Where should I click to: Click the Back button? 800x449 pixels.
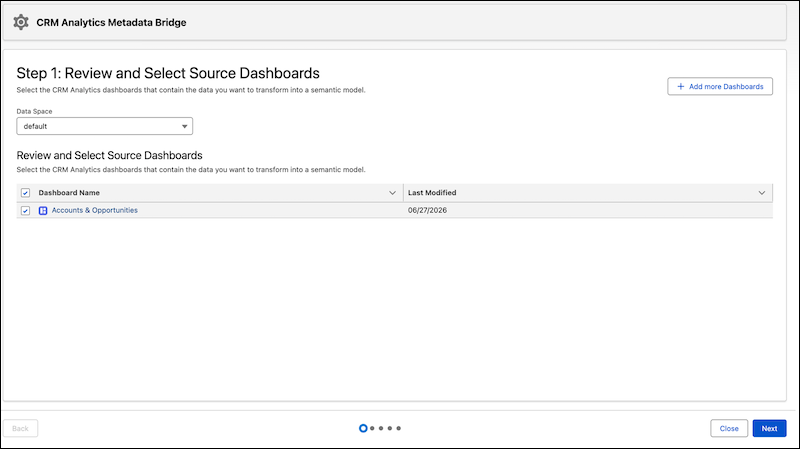20,429
